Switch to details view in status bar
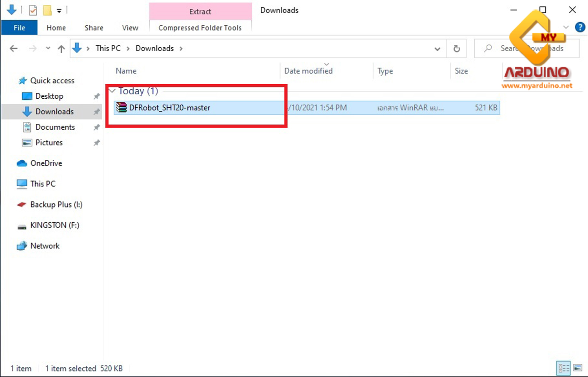The image size is (588, 377). point(564,368)
